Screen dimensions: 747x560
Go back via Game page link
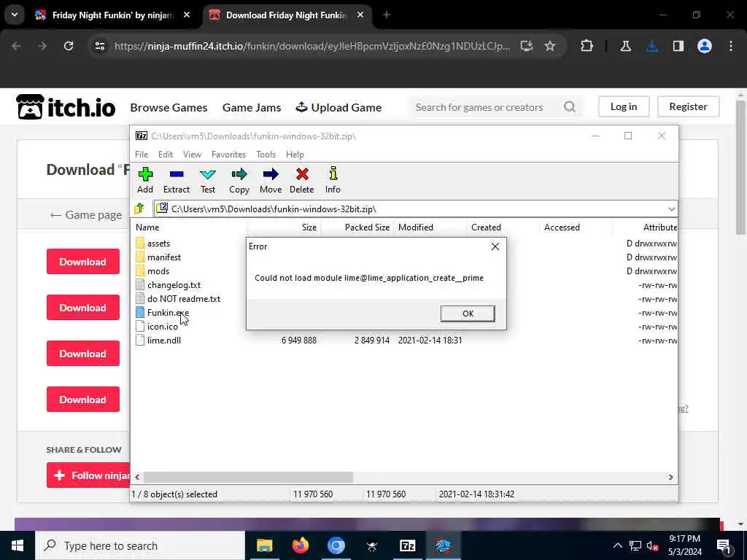click(x=86, y=215)
